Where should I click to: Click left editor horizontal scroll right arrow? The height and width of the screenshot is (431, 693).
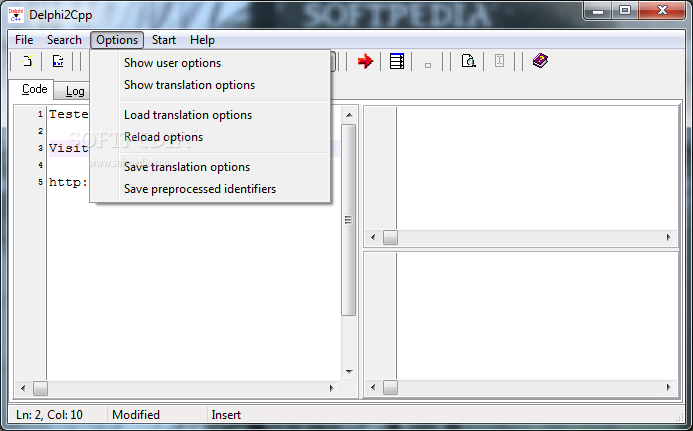coord(331,389)
